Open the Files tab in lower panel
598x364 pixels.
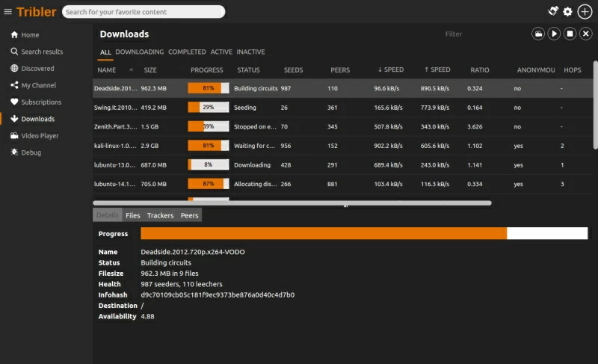133,215
